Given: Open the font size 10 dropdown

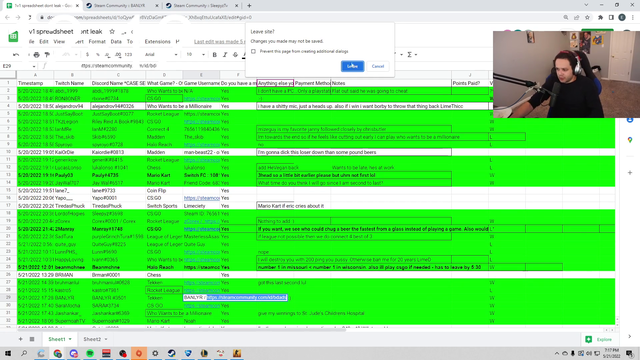Looking at the screenshot, I should pos(195,54).
